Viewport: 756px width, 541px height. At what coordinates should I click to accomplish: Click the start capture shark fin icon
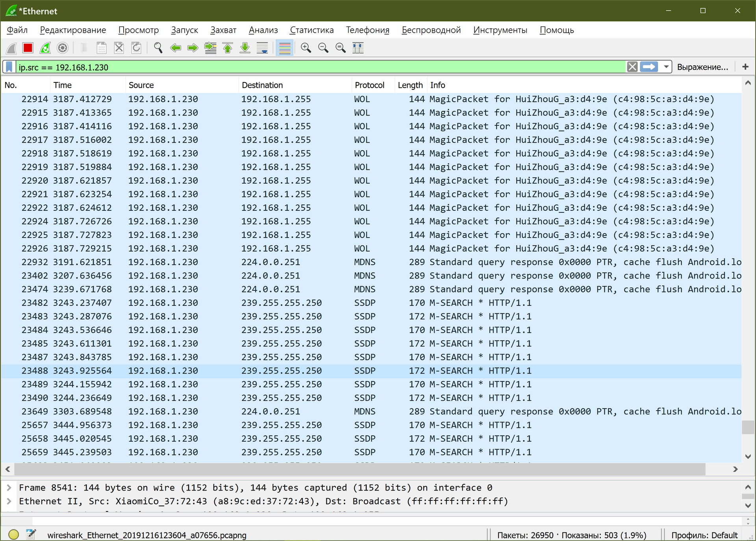click(x=11, y=48)
